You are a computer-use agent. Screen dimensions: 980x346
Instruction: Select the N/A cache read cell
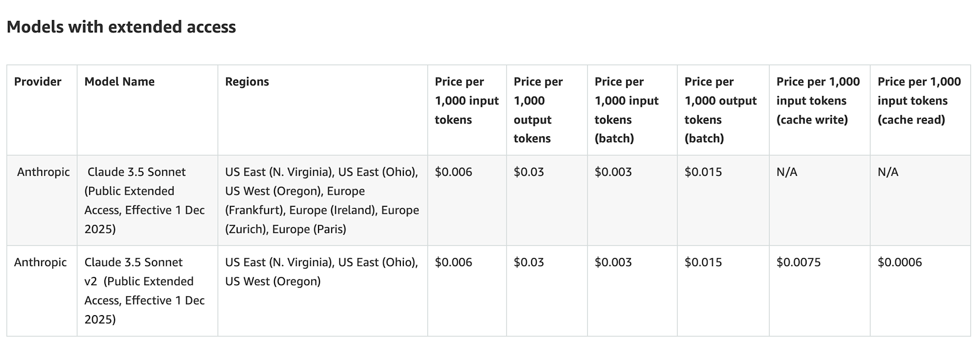888,172
